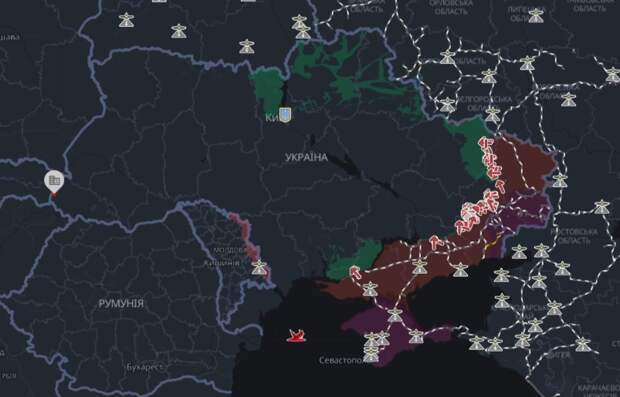Click the Kyiv capital shield icon

point(285,115)
